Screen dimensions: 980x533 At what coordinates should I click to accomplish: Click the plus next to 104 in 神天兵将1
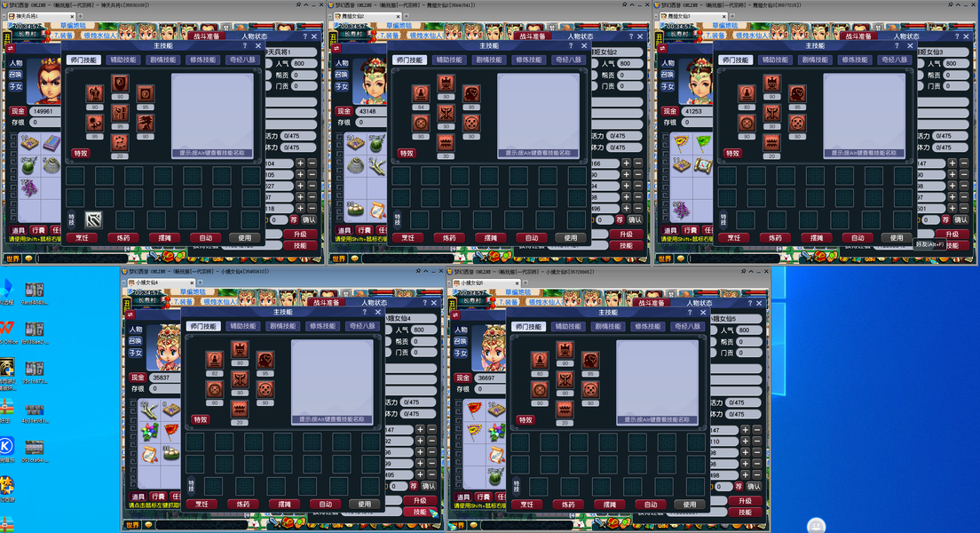(x=300, y=163)
